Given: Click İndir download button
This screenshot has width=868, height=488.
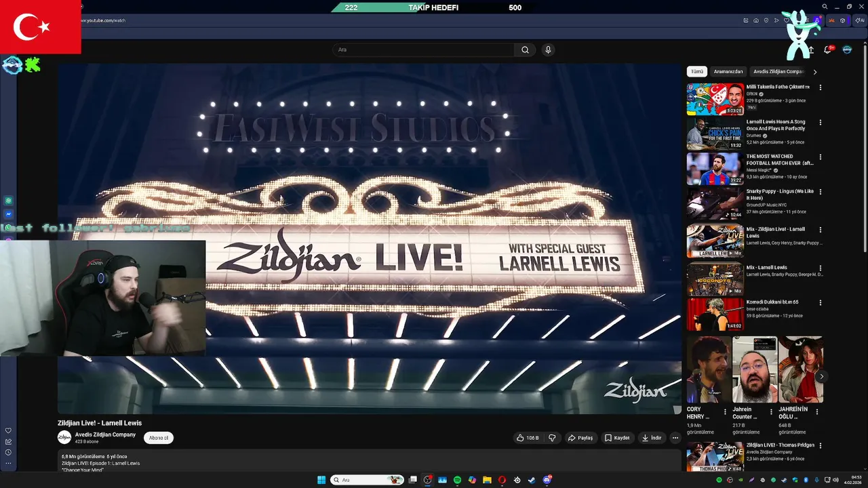Looking at the screenshot, I should pyautogui.click(x=652, y=438).
